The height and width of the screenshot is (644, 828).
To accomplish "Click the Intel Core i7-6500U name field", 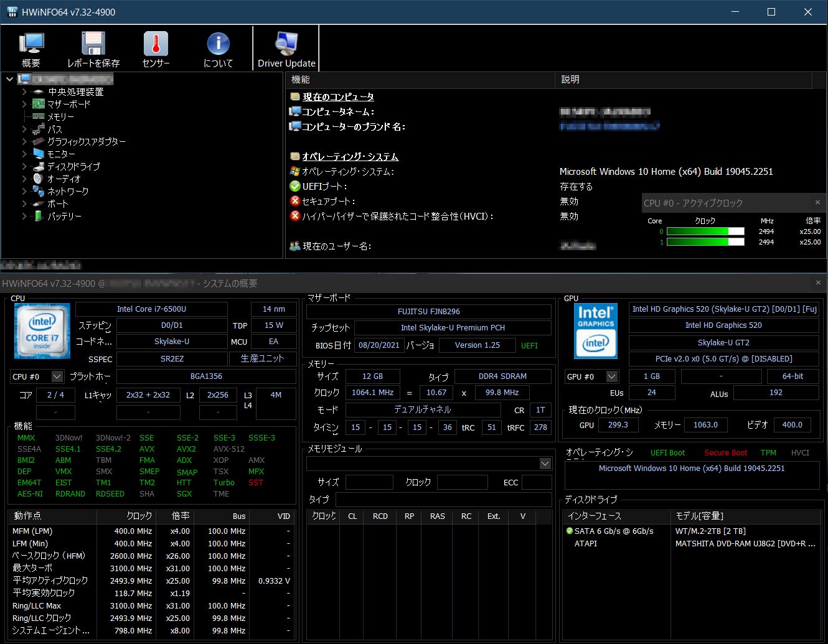I will 151,309.
